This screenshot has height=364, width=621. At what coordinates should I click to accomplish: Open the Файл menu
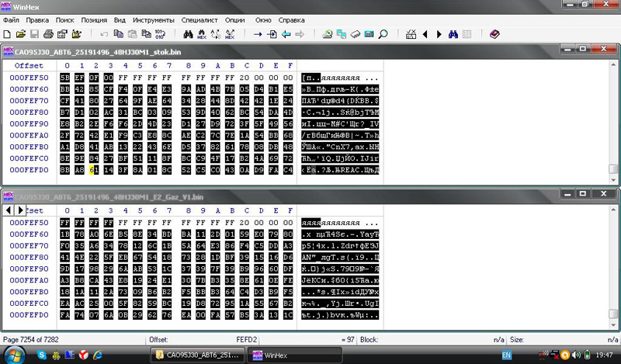[x=11, y=19]
